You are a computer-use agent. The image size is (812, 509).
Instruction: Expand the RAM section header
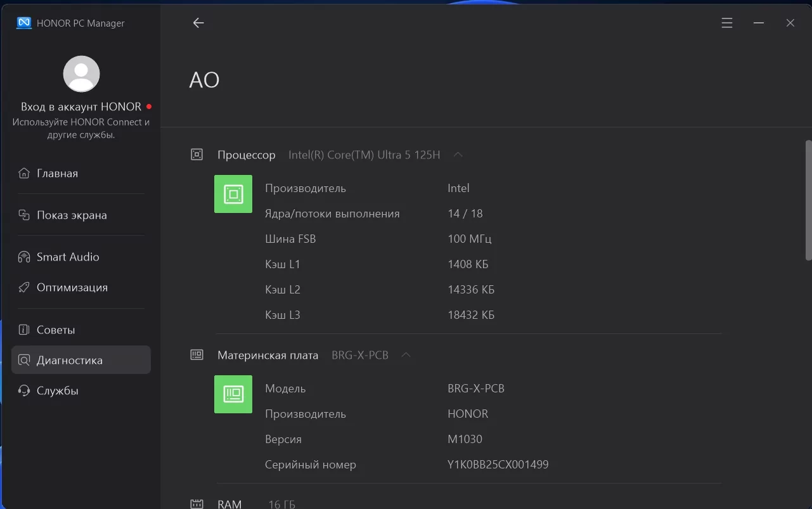point(229,504)
